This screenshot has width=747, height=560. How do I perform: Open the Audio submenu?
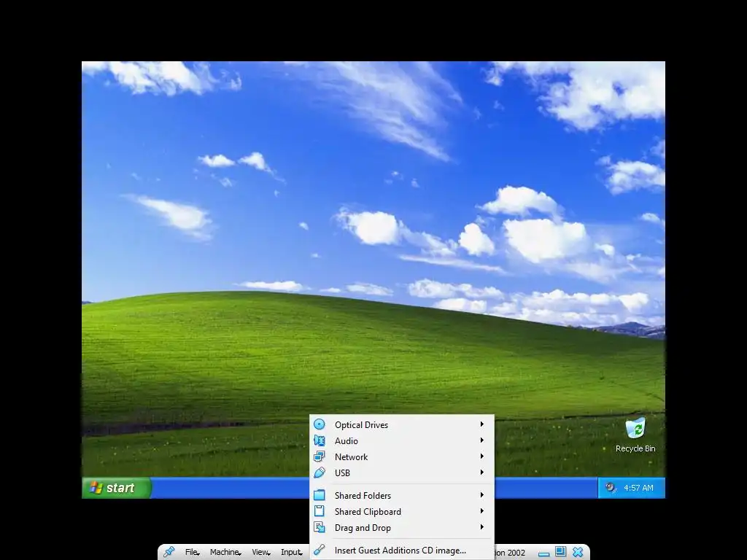402,440
